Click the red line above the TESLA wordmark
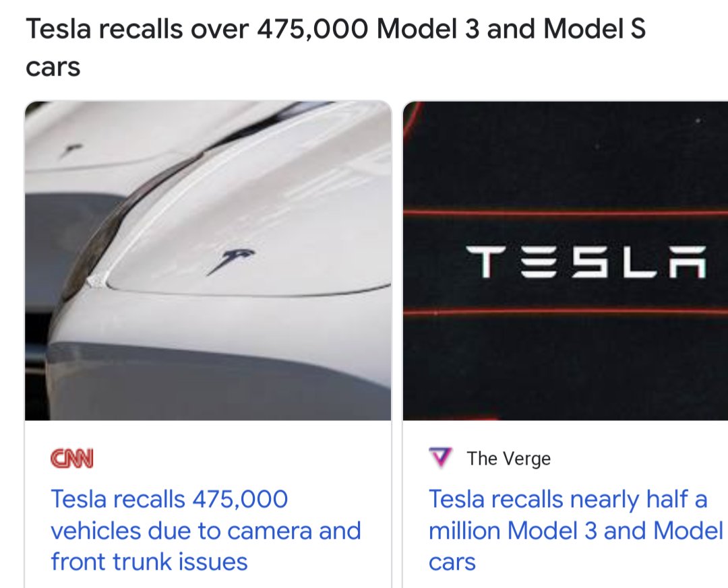 pos(565,214)
